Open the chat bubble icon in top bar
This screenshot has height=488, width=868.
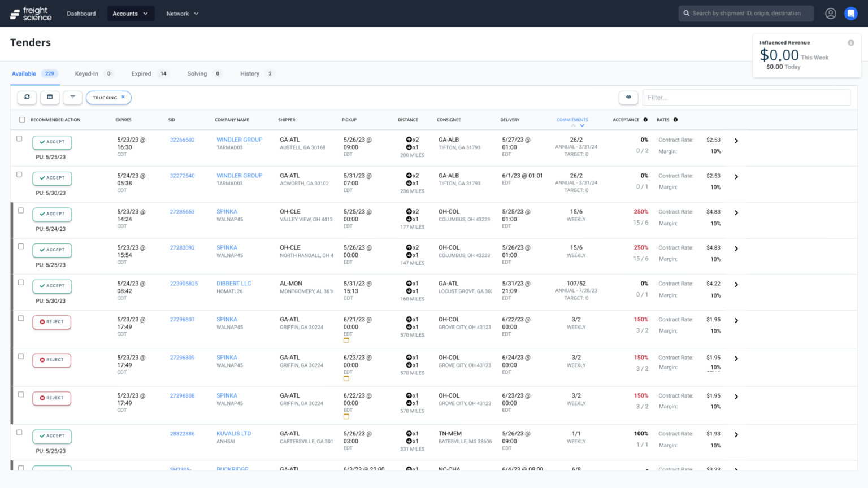point(850,13)
